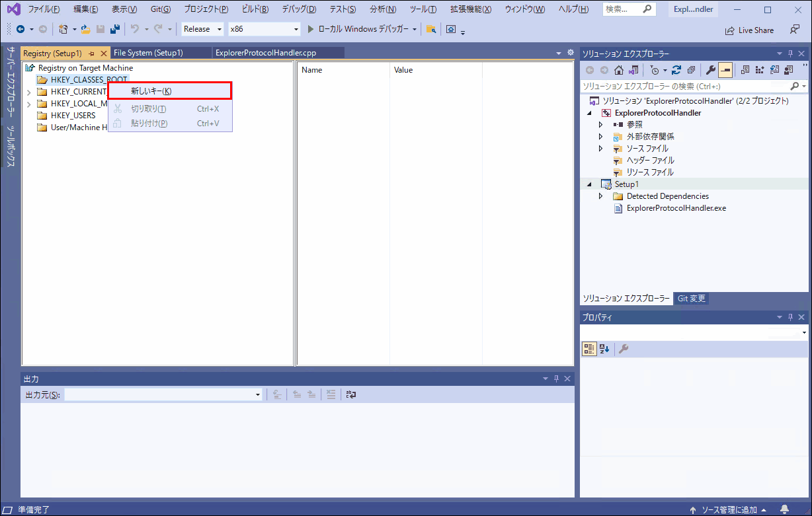Click the Home icon in Solution Explorer

pos(619,69)
